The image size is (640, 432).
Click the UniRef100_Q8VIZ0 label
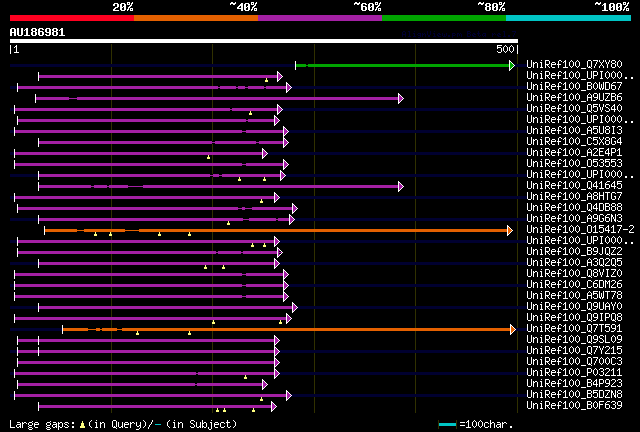coord(574,274)
